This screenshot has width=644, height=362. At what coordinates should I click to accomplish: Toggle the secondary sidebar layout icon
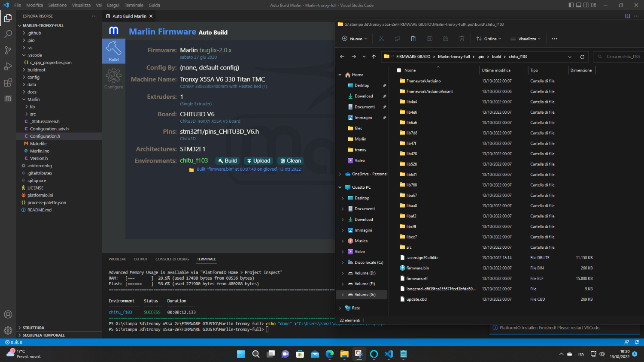point(586,5)
